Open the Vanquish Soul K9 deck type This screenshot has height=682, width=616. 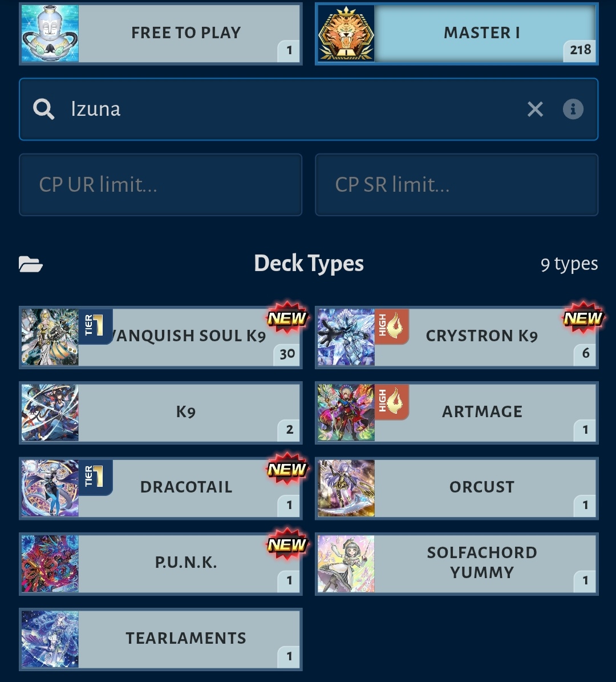[x=161, y=337]
